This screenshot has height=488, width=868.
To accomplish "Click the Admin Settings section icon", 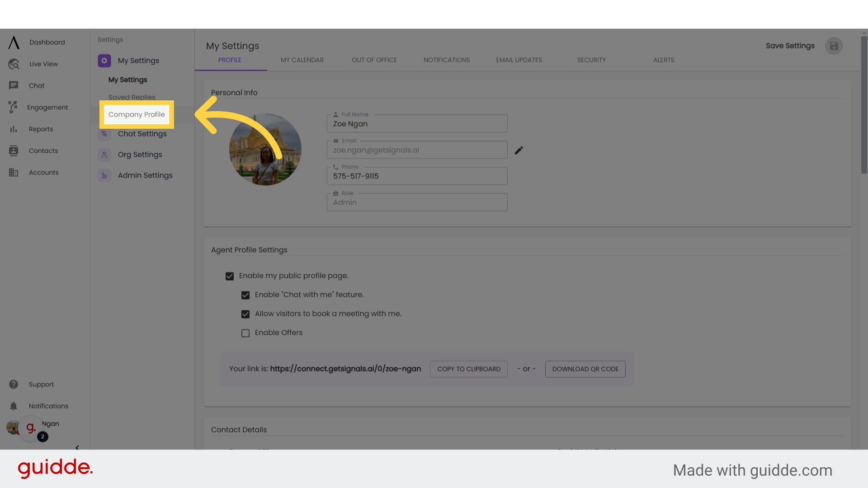I will pos(104,175).
